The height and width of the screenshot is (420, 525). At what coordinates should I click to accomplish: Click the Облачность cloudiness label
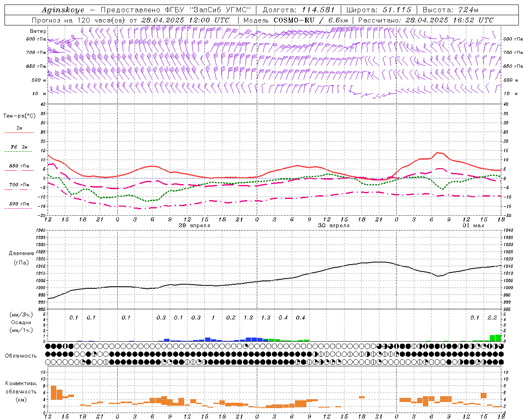pos(21,356)
